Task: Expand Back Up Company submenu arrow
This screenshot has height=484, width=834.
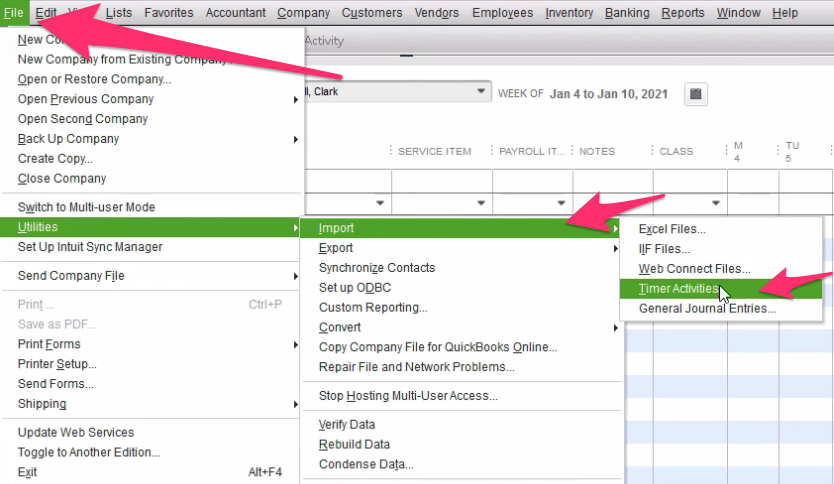Action: pos(296,139)
